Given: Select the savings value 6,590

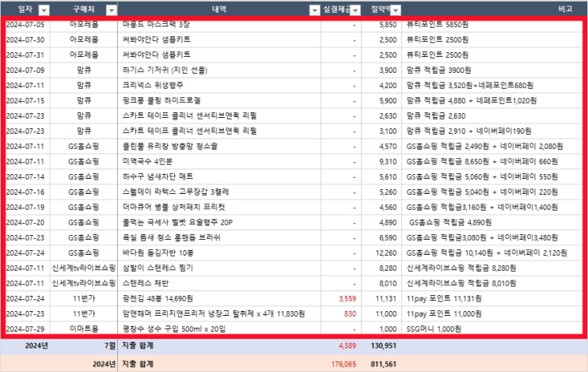Looking at the screenshot, I should click(388, 237).
